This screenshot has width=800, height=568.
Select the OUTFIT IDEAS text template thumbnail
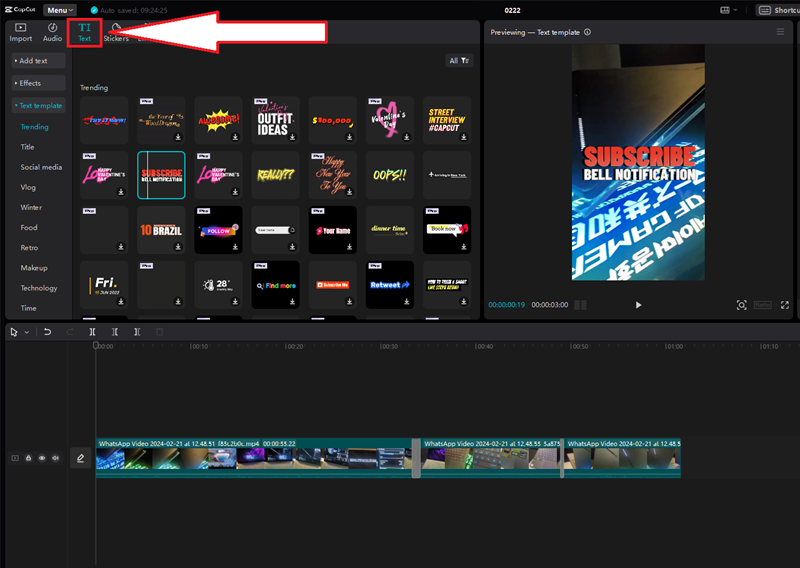275,120
